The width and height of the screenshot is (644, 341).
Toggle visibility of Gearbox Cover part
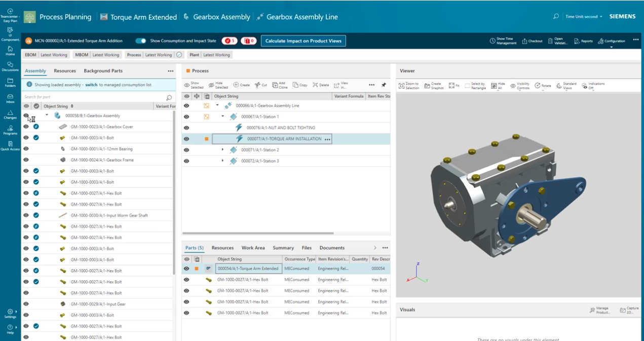(x=26, y=127)
